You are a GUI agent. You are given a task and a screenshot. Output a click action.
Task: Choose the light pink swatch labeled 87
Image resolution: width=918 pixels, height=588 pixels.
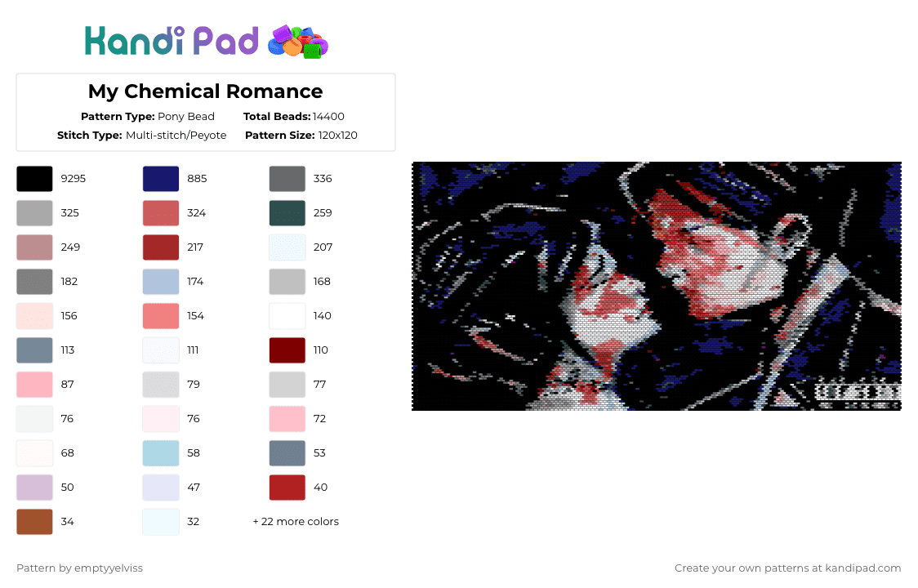[x=34, y=385]
